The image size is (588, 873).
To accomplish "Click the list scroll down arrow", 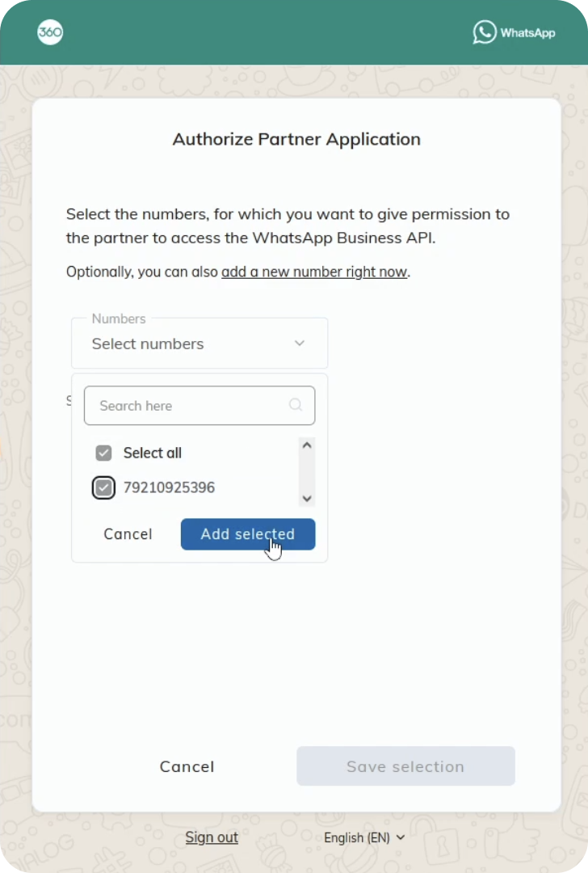I will click(306, 499).
